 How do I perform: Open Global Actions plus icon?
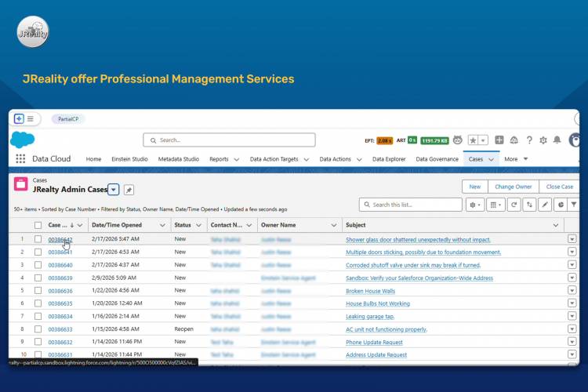coord(499,140)
